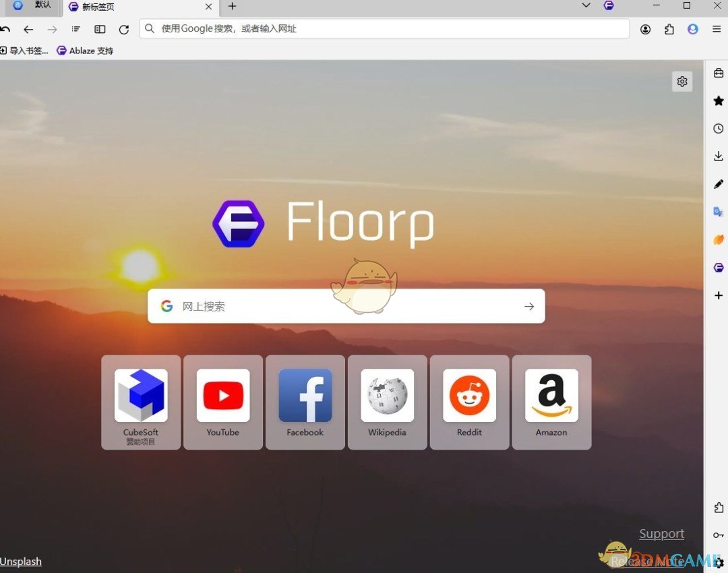Add a new web panel with the plus icon
This screenshot has height=573, width=728.
(718, 295)
